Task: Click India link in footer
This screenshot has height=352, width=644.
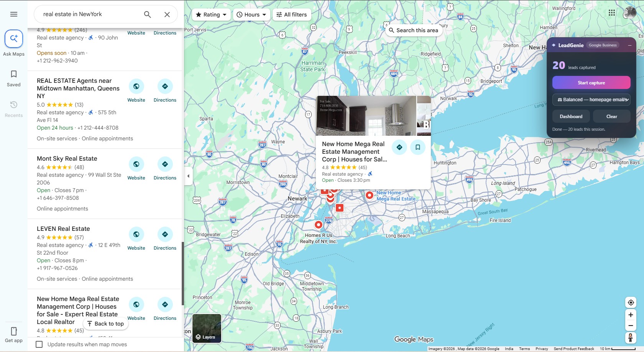Action: point(509,349)
